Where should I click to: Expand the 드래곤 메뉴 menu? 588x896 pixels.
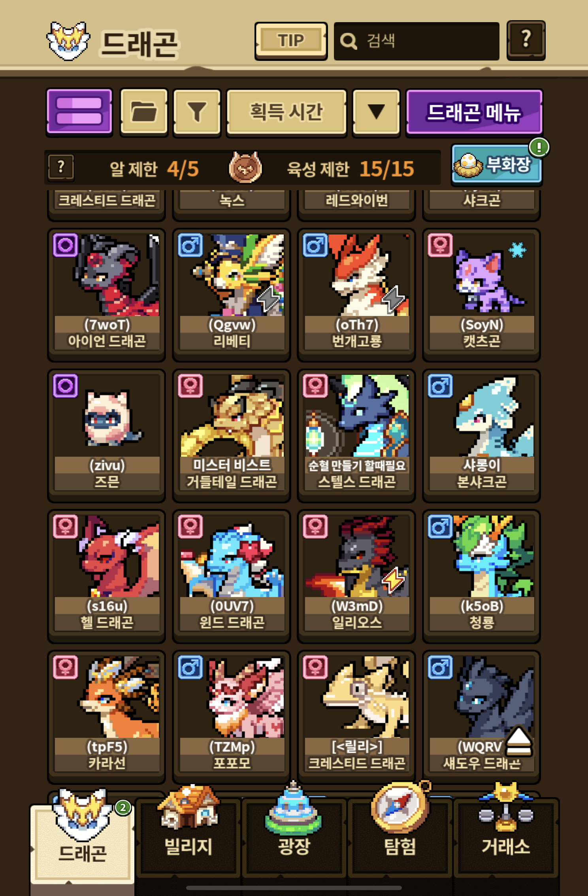[474, 112]
